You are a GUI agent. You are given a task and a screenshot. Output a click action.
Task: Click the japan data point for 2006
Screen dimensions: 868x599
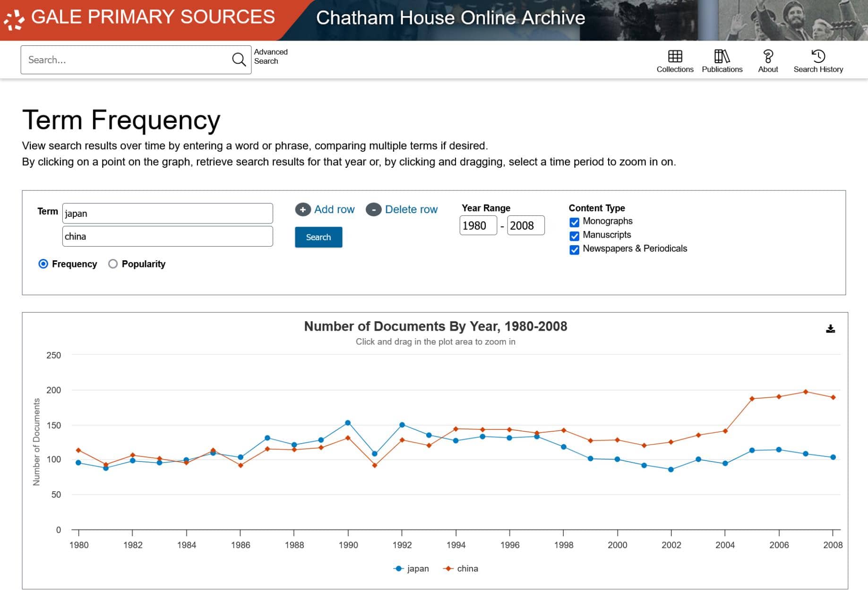[779, 450]
